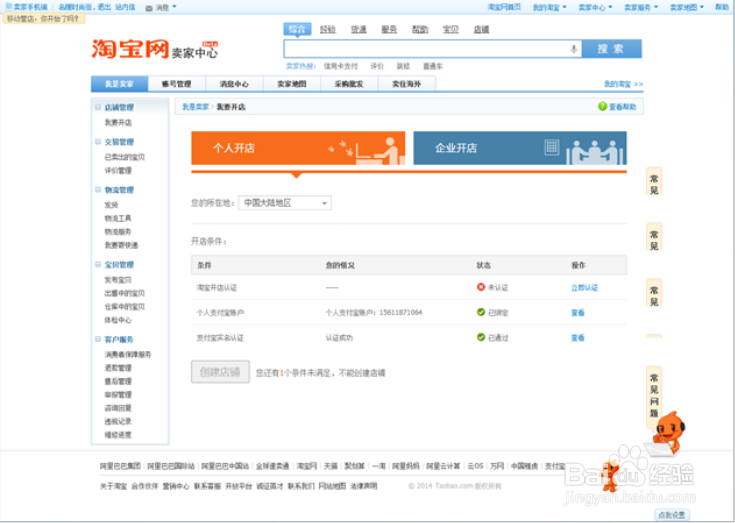
Task: Select the 消息中心 navigation tab
Action: (x=234, y=84)
